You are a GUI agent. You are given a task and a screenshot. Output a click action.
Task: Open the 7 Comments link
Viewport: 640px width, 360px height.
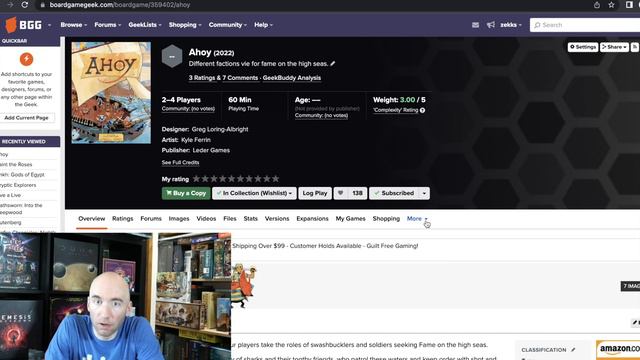pos(240,78)
